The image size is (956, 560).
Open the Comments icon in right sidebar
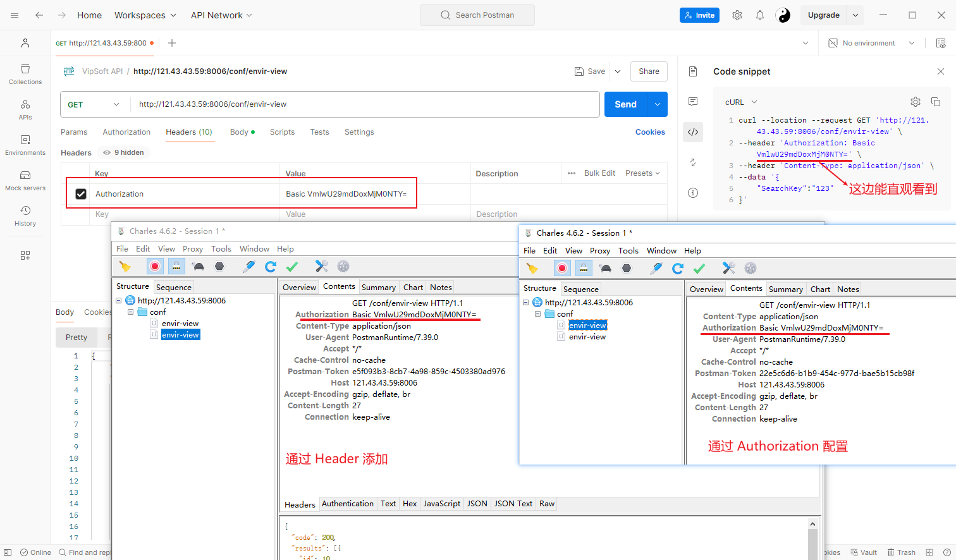693,102
